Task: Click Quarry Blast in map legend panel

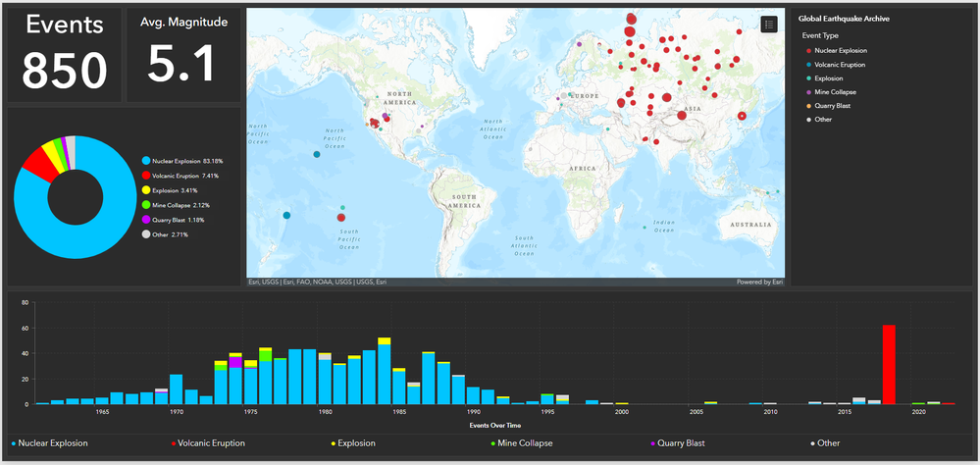Action: [828, 106]
